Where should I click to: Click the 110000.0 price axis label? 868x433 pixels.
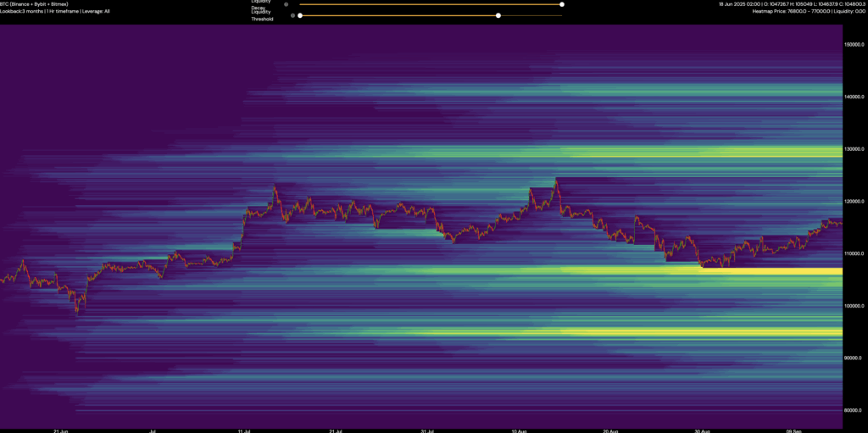point(853,253)
